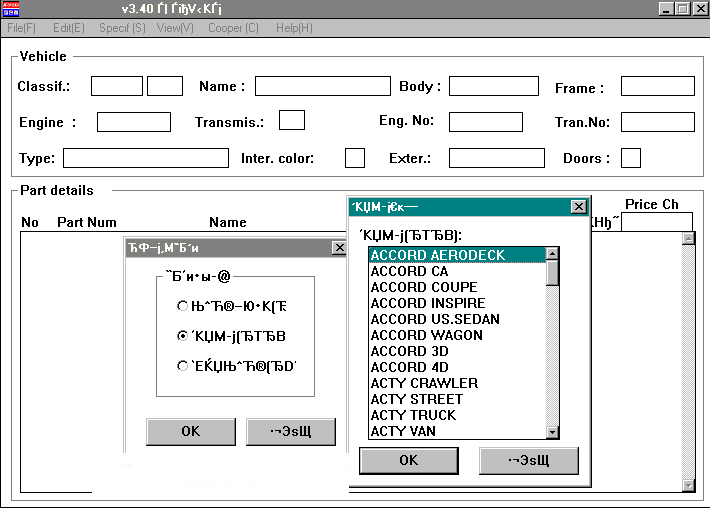The height and width of the screenshot is (508, 710).
Task: Select ACTY STREET in the list
Action: pos(457,399)
